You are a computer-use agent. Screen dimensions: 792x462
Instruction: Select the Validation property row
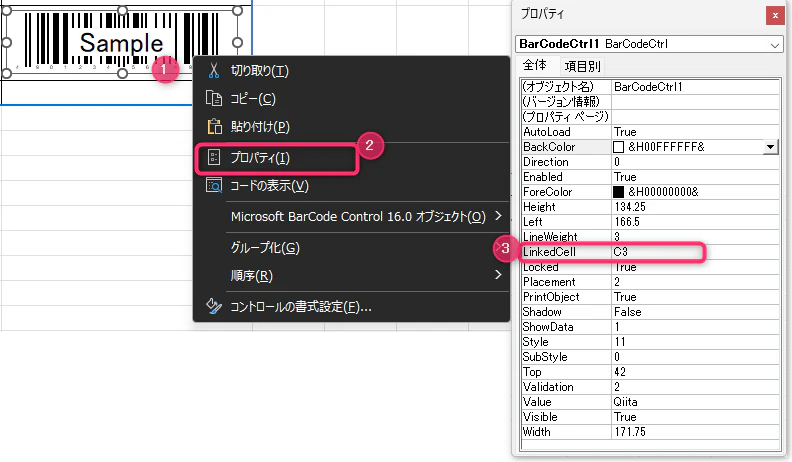click(650, 387)
